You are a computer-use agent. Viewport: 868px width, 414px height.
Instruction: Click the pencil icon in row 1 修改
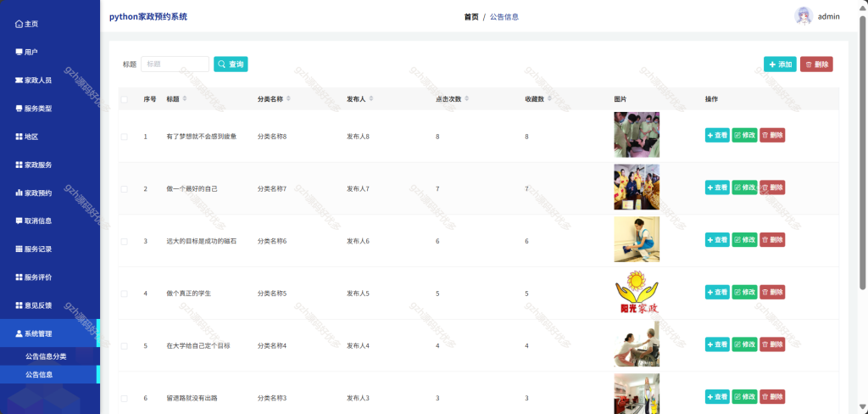pyautogui.click(x=737, y=135)
